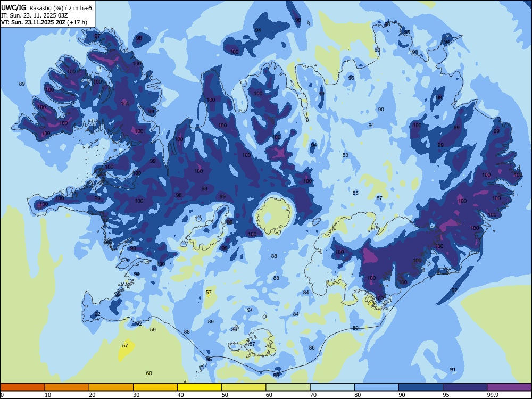Click the '0' label on the legend scale
The image size is (532, 399).
(2, 395)
